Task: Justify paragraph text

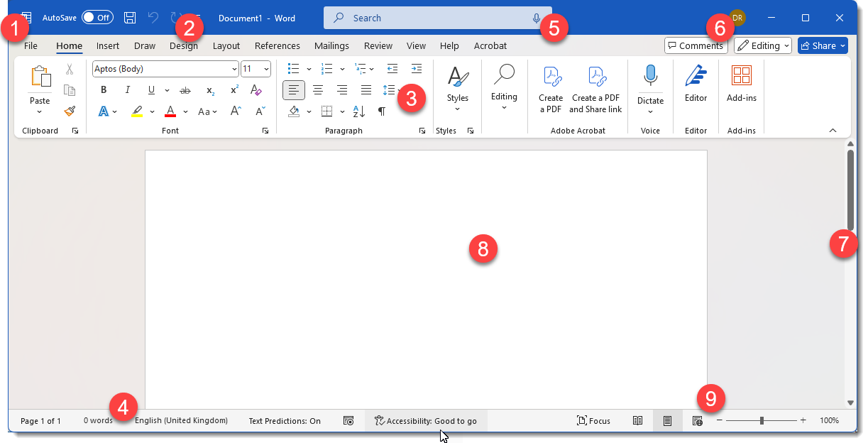Action: pyautogui.click(x=366, y=90)
